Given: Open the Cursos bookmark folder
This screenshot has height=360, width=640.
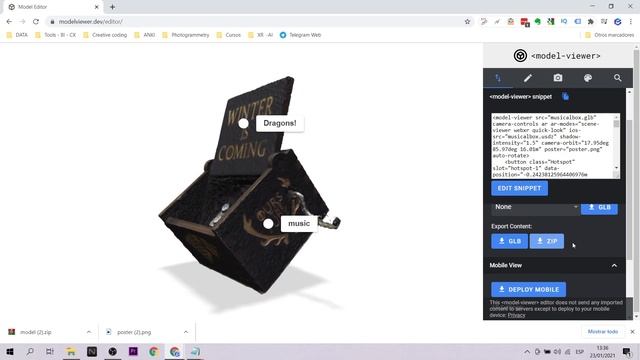Looking at the screenshot, I should pyautogui.click(x=229, y=35).
